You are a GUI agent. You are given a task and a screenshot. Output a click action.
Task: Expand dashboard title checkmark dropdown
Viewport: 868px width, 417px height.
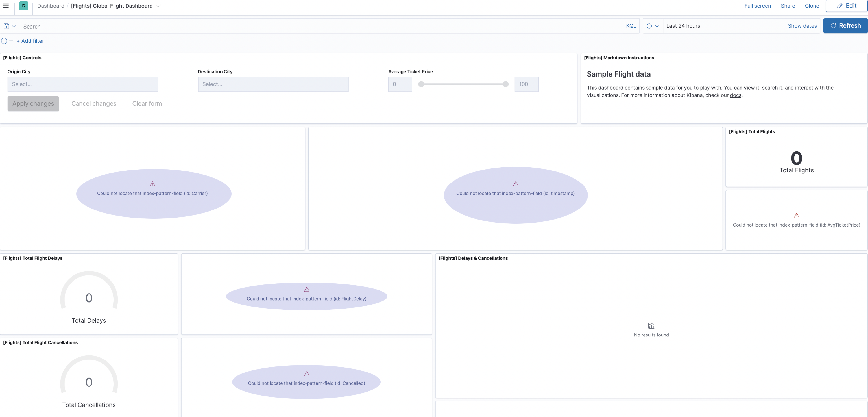click(159, 6)
